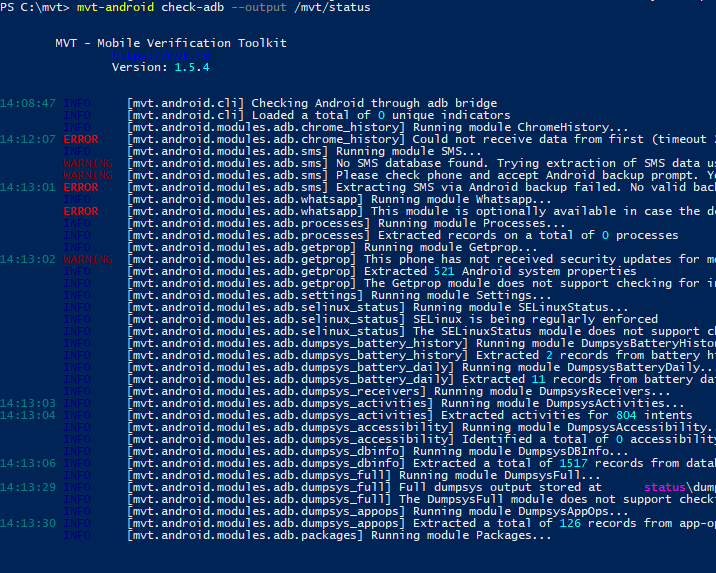Click the 126 records count

pos(570,523)
